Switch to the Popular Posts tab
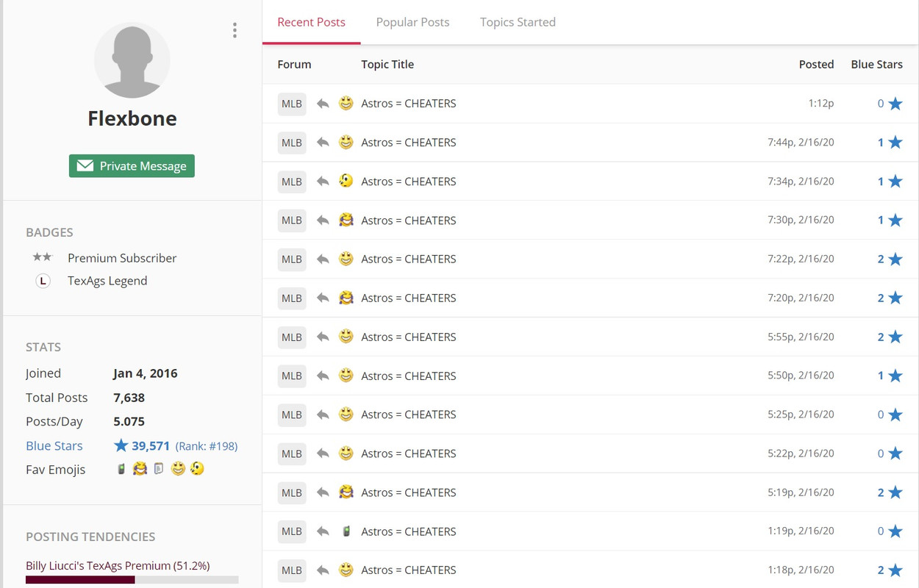The width and height of the screenshot is (919, 588). (x=412, y=22)
